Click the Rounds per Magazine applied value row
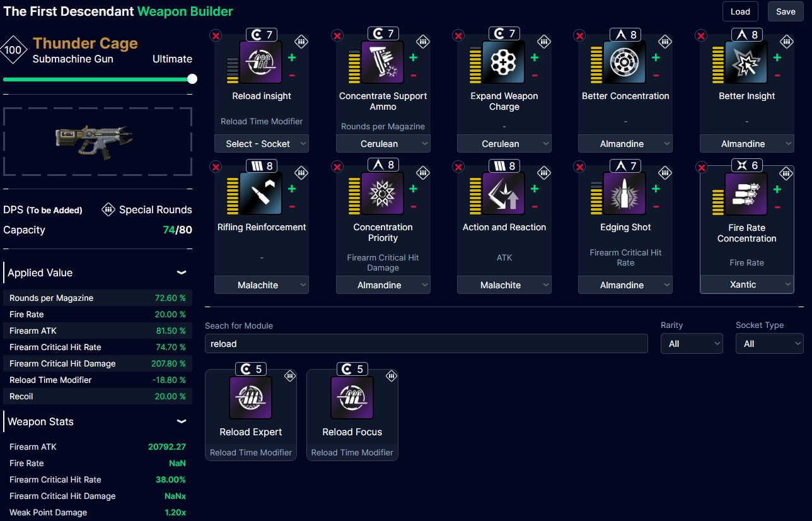 (98, 298)
